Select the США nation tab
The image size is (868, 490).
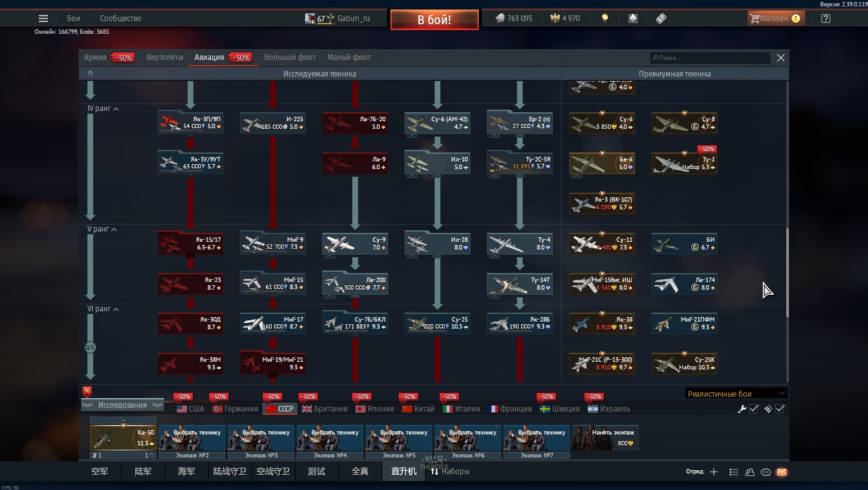[190, 409]
